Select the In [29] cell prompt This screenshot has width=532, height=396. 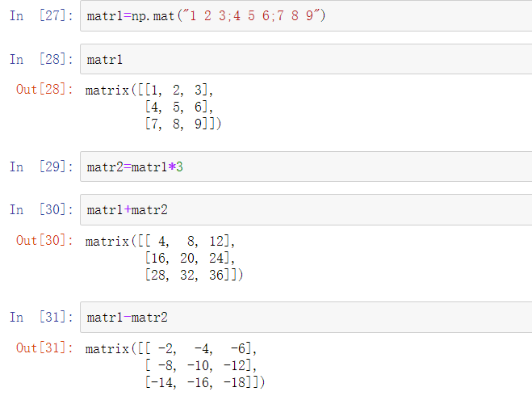pos(40,167)
